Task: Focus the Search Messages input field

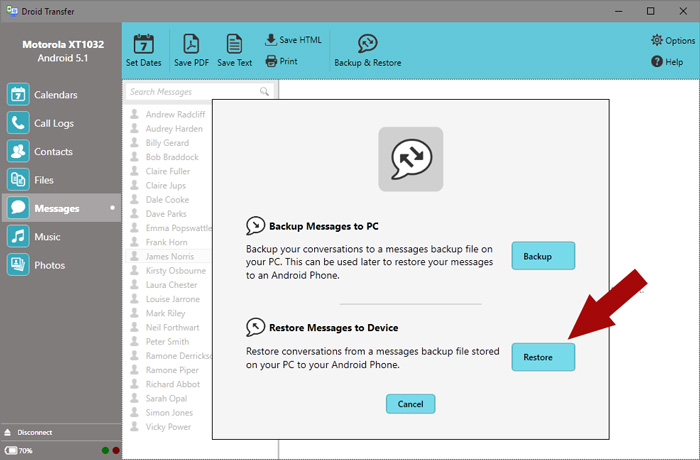Action: point(199,92)
